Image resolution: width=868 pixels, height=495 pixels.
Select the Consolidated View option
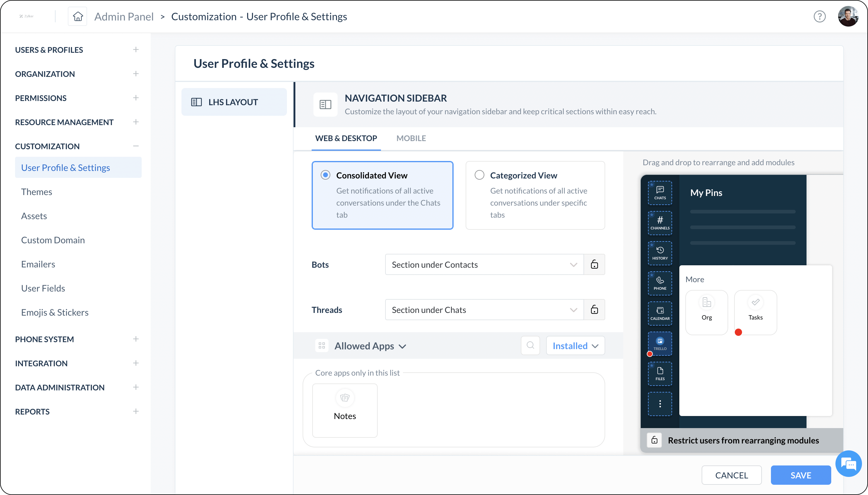point(325,175)
